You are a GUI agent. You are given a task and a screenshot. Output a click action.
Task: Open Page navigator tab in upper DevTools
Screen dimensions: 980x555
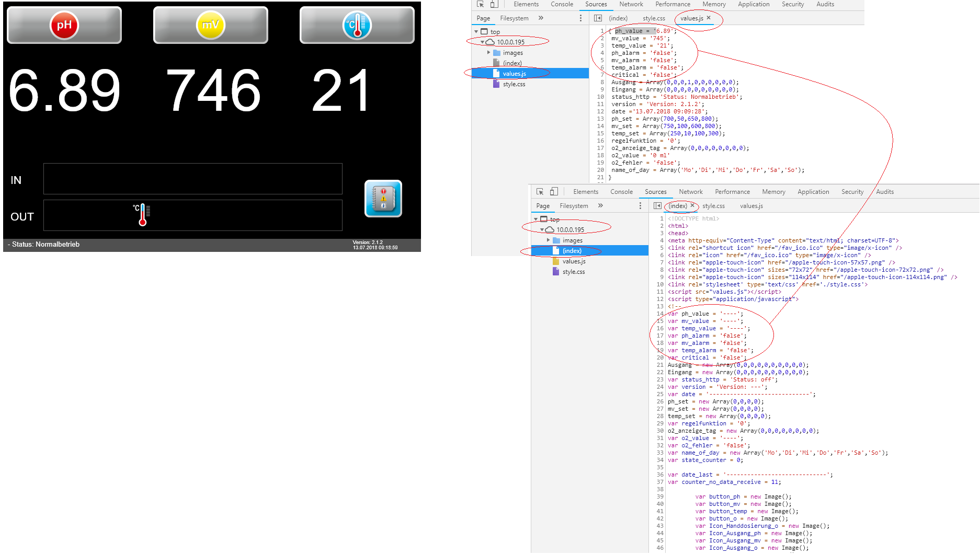[x=483, y=18]
